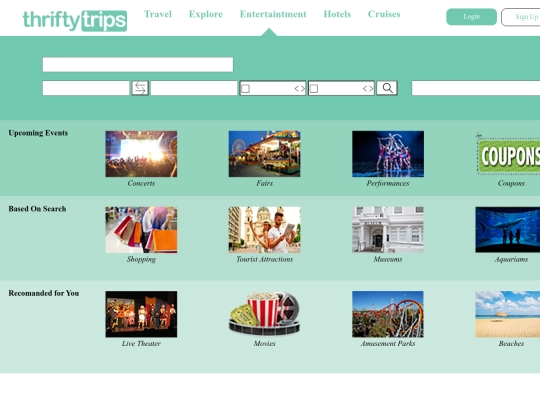Open the Tourist Attractions thumbnail
The height and width of the screenshot is (405, 540).
pos(264,230)
